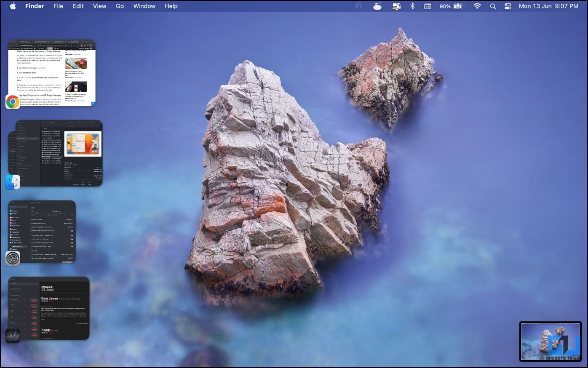Screen dimensions: 588x368
Task: Open the Help menu
Action: (171, 6)
